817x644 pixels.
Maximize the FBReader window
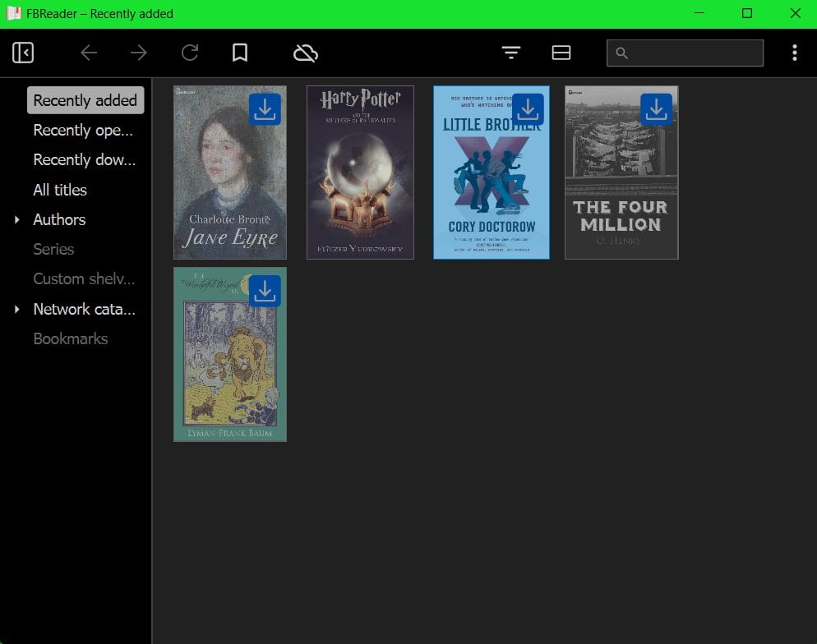pos(747,13)
